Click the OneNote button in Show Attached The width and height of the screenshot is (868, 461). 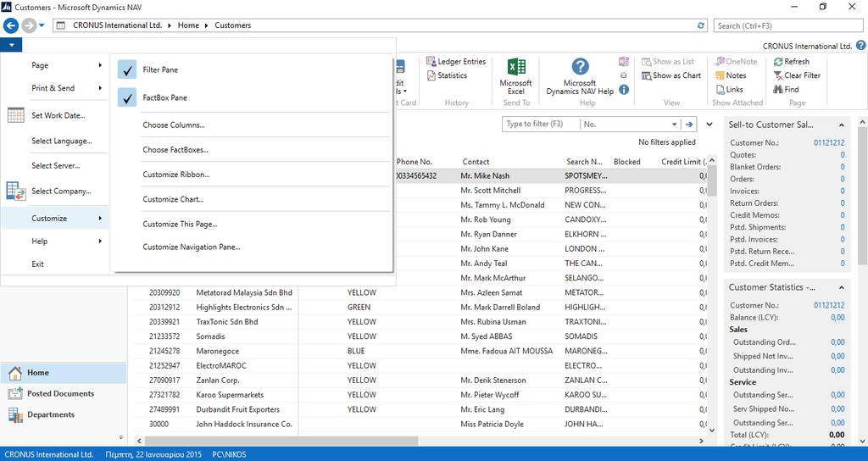(736, 61)
